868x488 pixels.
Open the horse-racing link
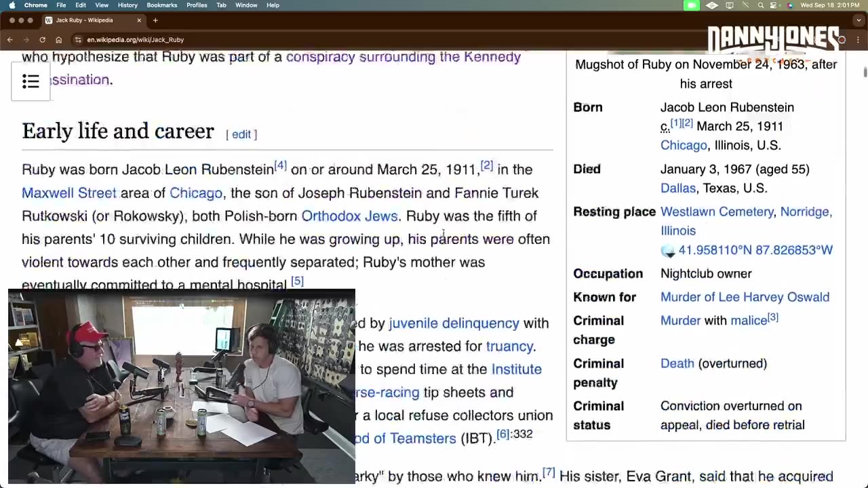pos(387,392)
